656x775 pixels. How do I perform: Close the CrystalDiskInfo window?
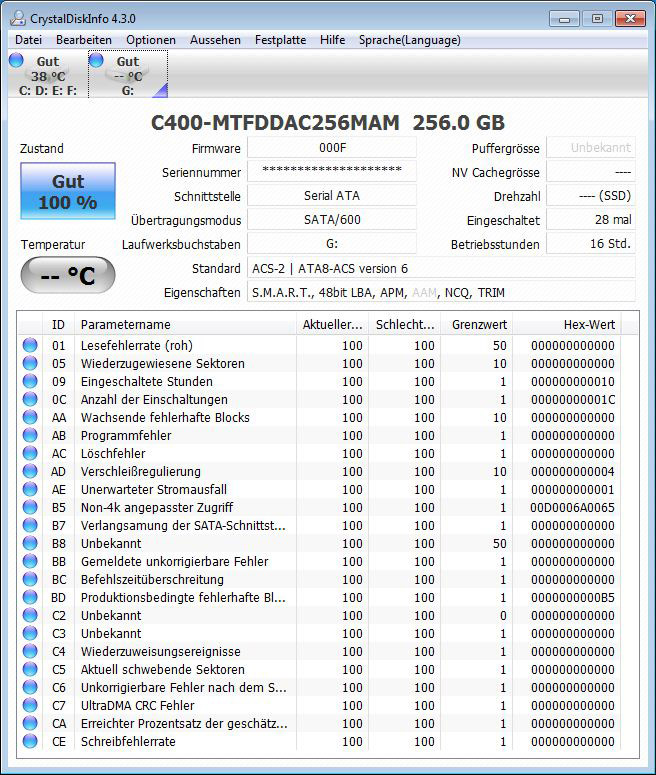pos(630,19)
